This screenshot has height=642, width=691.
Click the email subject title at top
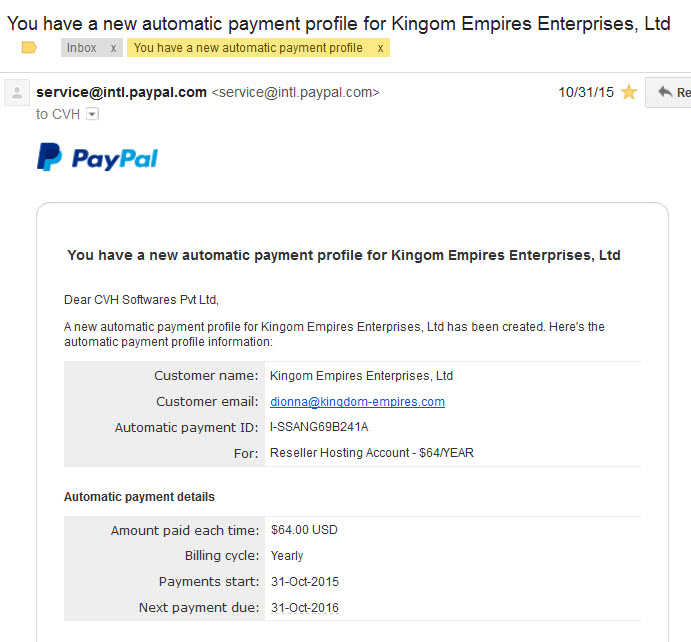pos(338,23)
